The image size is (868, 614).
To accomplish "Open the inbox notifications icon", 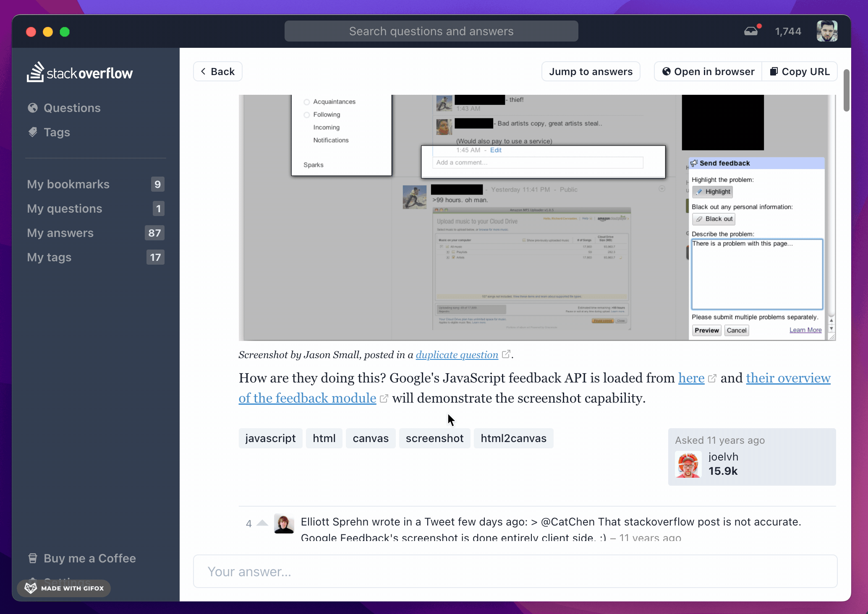I will click(x=751, y=31).
